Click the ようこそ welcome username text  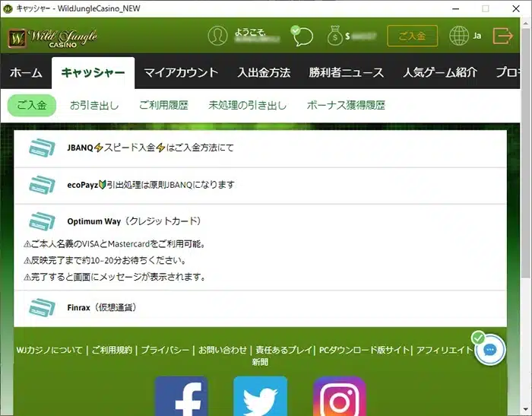pyautogui.click(x=257, y=36)
